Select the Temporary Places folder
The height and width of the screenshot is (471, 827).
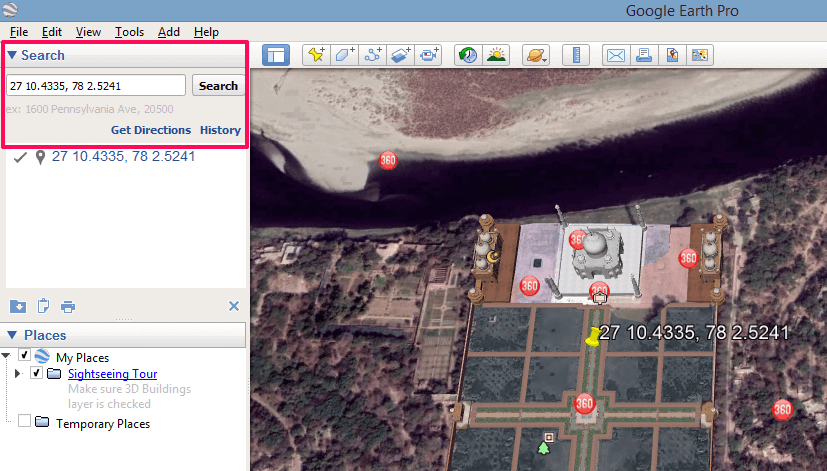point(103,424)
